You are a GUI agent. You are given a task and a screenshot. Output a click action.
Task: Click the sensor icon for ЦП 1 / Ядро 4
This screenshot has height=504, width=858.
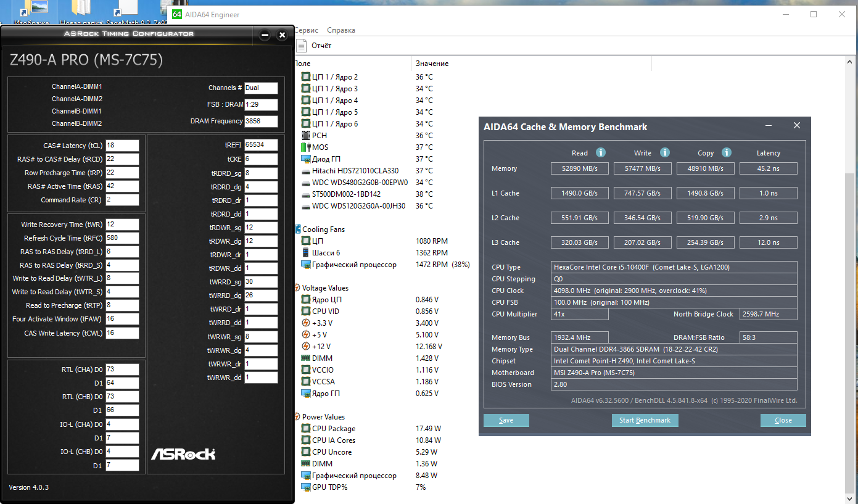(x=306, y=101)
